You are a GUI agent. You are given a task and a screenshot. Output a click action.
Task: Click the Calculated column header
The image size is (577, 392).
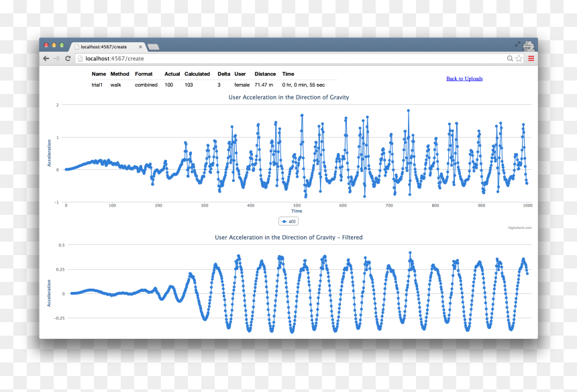tap(197, 74)
